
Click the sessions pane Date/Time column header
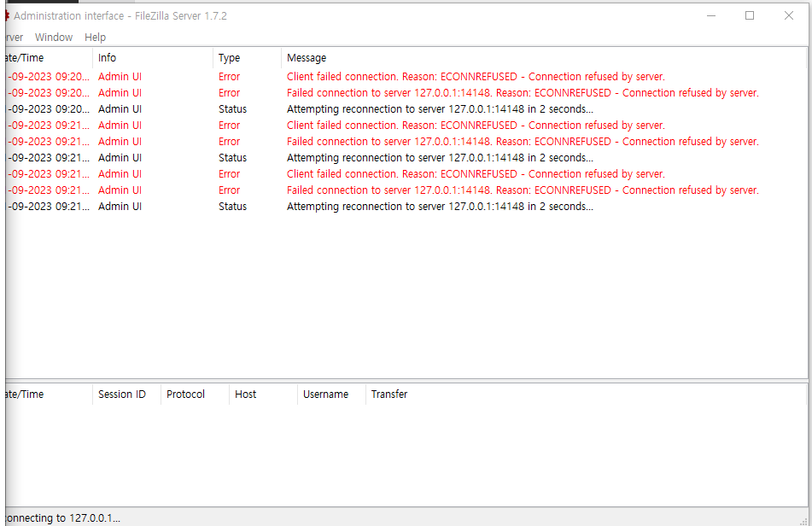coord(49,394)
